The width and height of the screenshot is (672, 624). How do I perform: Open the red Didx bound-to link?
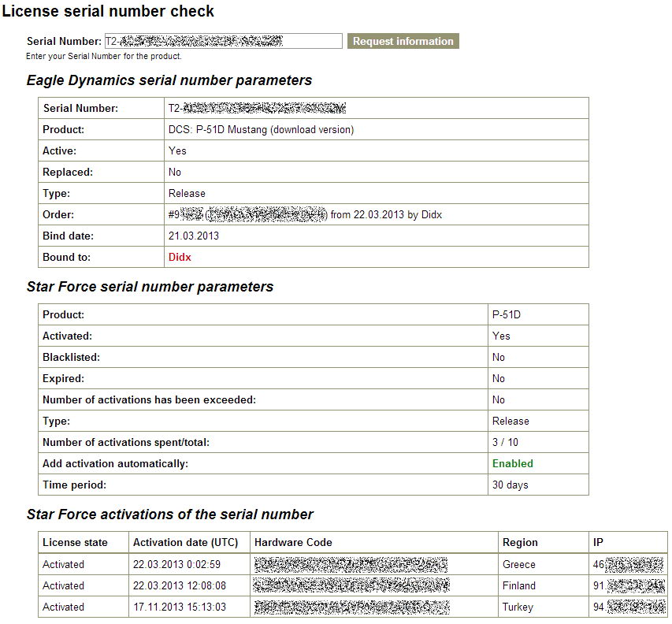(180, 257)
